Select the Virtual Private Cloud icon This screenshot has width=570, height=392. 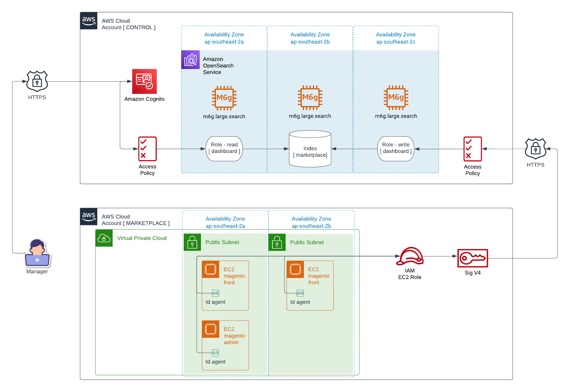click(x=104, y=238)
